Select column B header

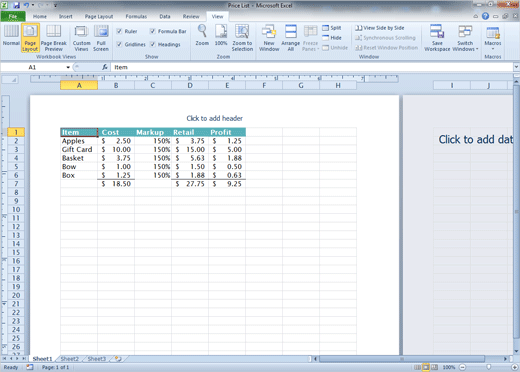pos(116,86)
